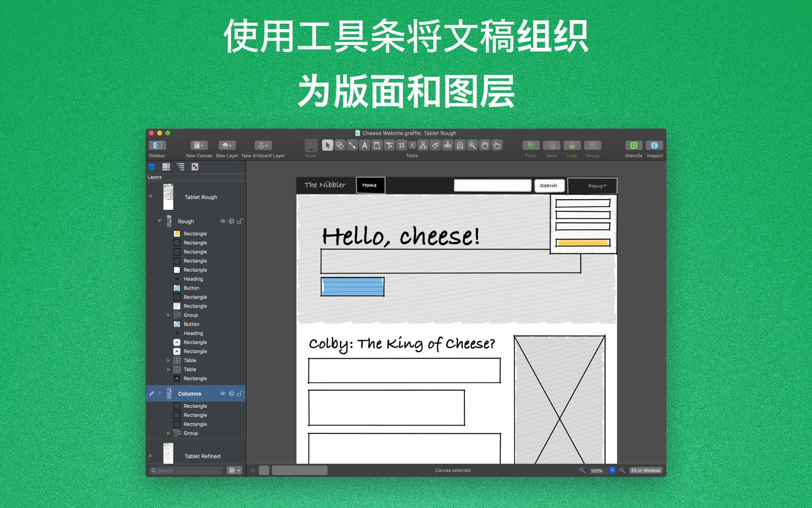812x508 pixels.
Task: Click the small square status bar button
Action: pos(264,470)
